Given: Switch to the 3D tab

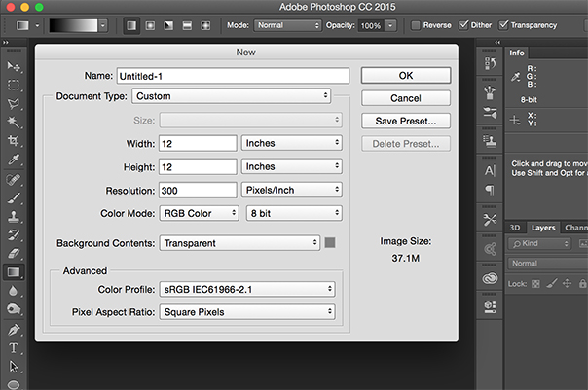Looking at the screenshot, I should [514, 228].
